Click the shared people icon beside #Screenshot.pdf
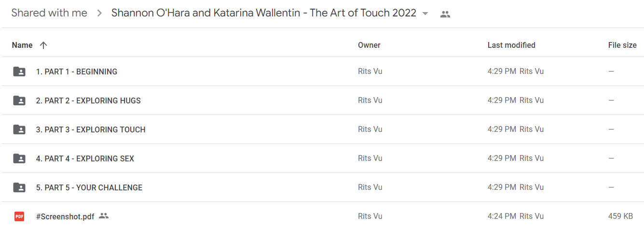Image resolution: width=644 pixels, height=229 pixels. 104,216
